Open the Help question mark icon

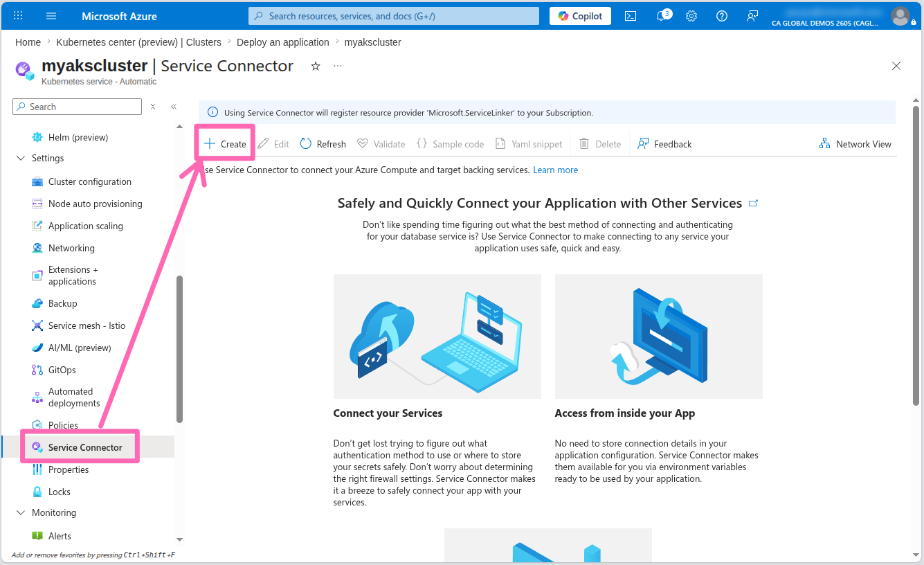[x=722, y=16]
